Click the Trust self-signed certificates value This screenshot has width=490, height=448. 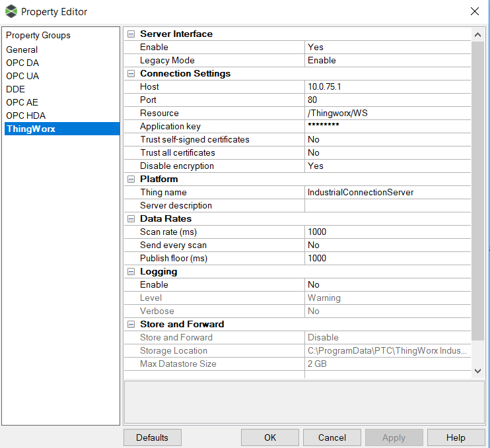[388, 140]
